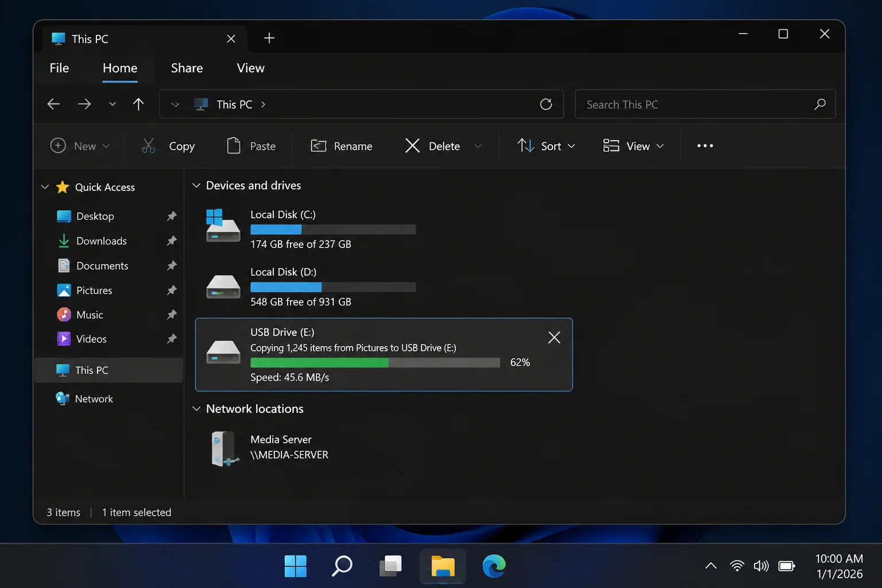Viewport: 882px width, 588px height.
Task: Click the Copy button
Action: pyautogui.click(x=181, y=146)
